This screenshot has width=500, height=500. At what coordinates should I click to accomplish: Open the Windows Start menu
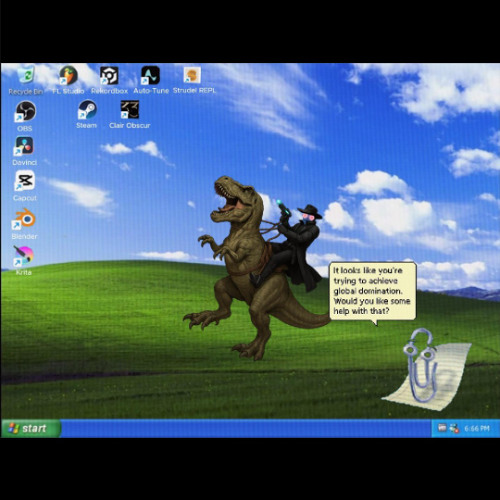click(x=31, y=428)
